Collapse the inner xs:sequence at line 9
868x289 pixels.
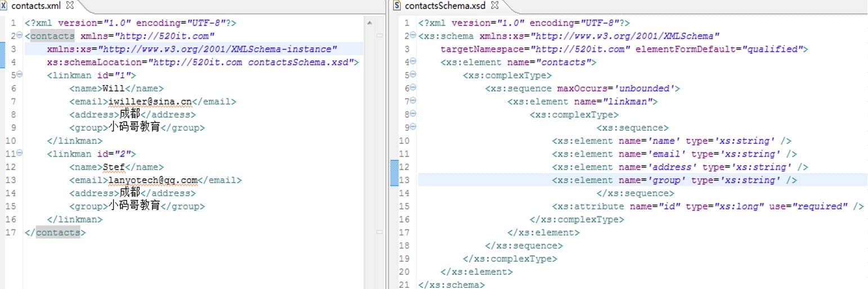click(413, 127)
